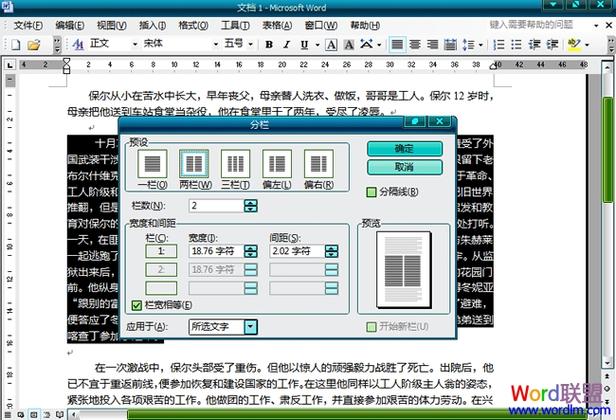The width and height of the screenshot is (616, 420).
Task: Toggle bold formatting
Action: (269, 44)
